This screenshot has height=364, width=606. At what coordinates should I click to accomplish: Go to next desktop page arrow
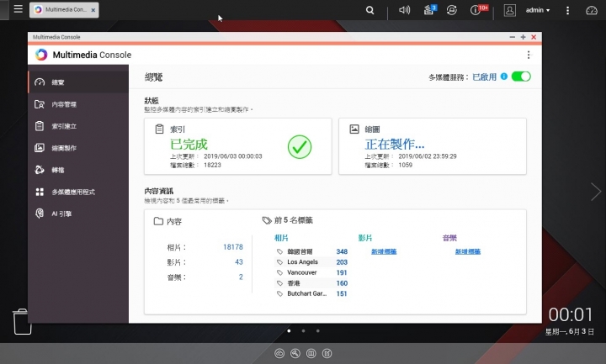click(596, 192)
